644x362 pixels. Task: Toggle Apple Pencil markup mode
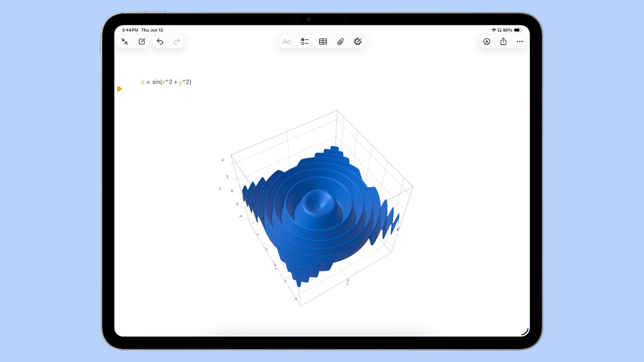[486, 41]
